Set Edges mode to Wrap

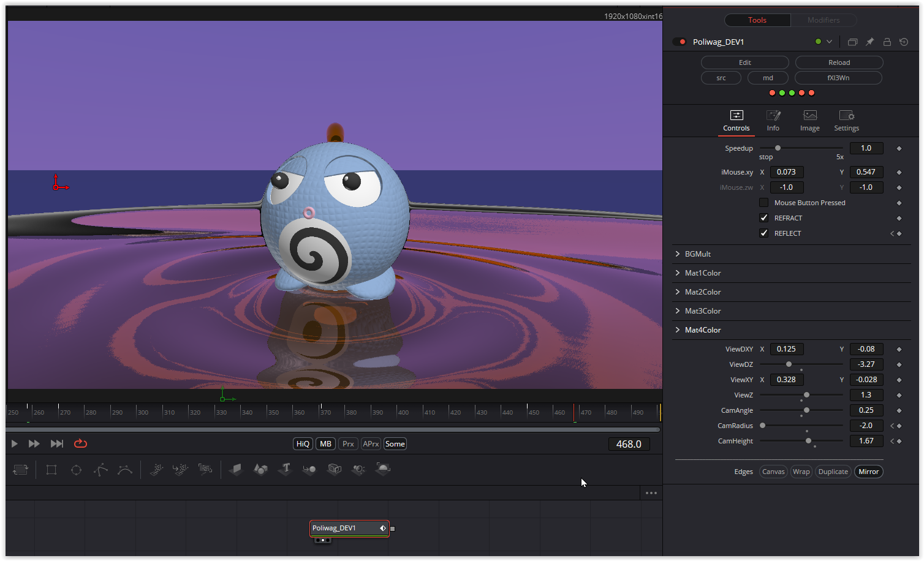point(801,472)
